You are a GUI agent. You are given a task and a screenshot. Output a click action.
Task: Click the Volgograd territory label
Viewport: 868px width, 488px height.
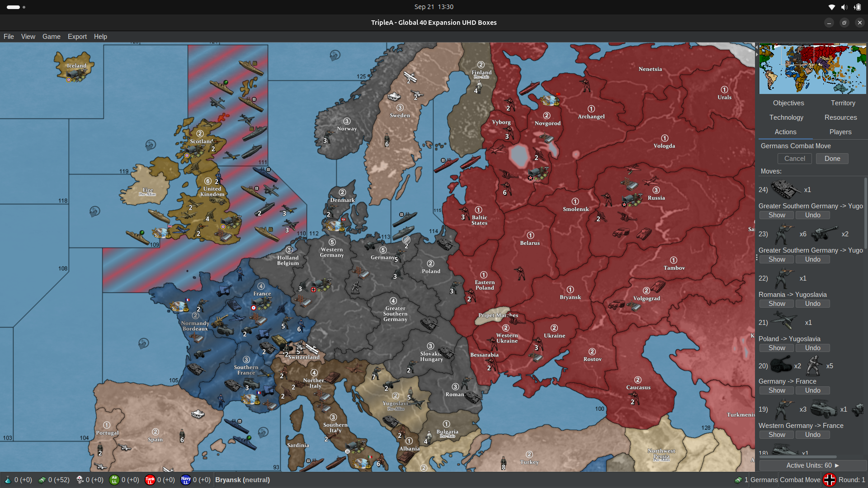[x=646, y=298]
